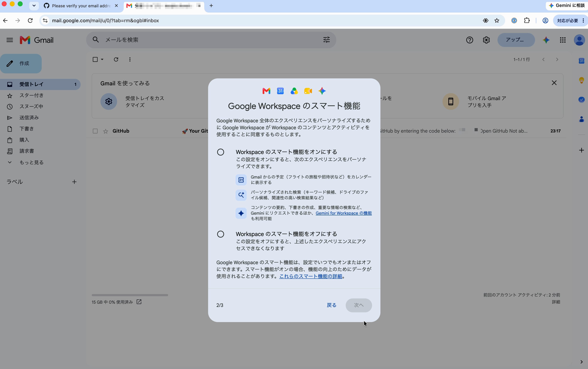Click the search magnifier icon

[x=96, y=40]
